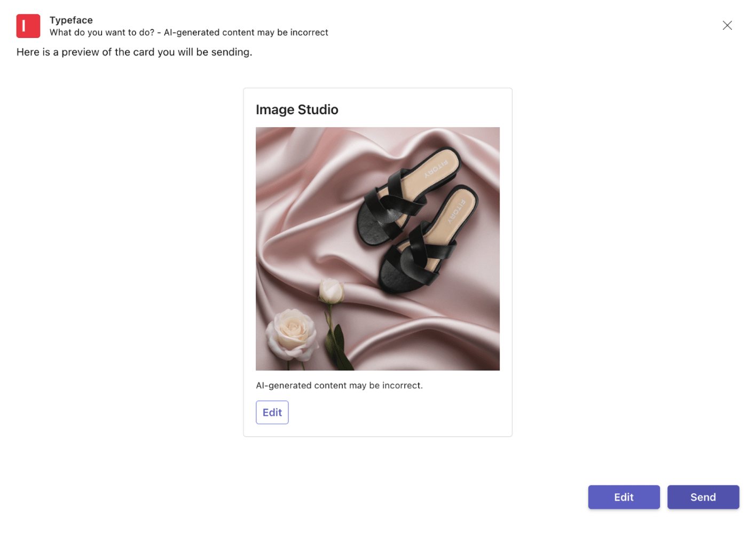Image resolution: width=756 pixels, height=535 pixels.
Task: Click the outlined Edit control below the disclaimer
Action: tap(272, 412)
